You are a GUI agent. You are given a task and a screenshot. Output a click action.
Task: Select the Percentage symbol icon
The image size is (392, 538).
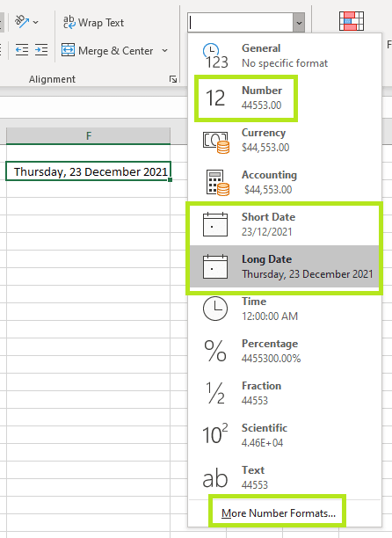point(215,351)
